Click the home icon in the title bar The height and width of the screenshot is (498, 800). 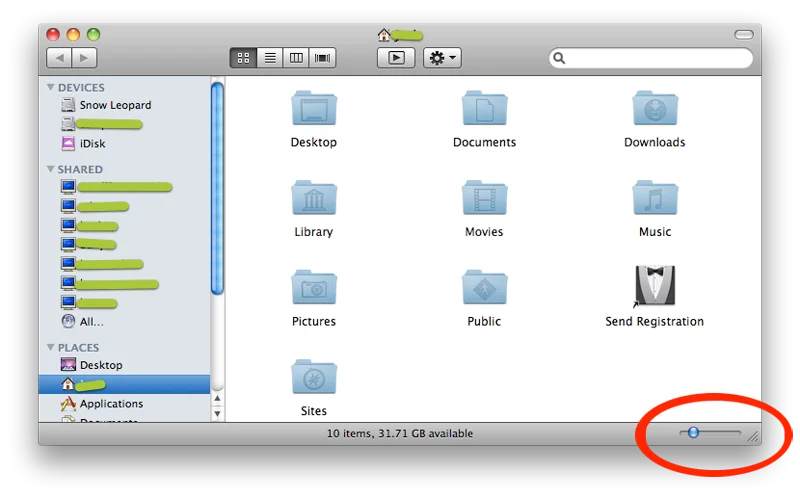click(384, 35)
